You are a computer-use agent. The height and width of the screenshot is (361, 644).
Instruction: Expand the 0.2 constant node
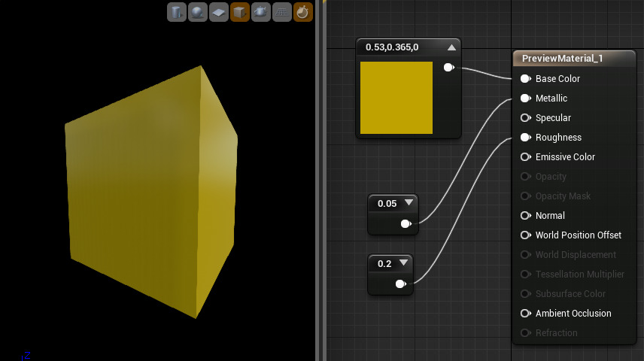pos(404,262)
